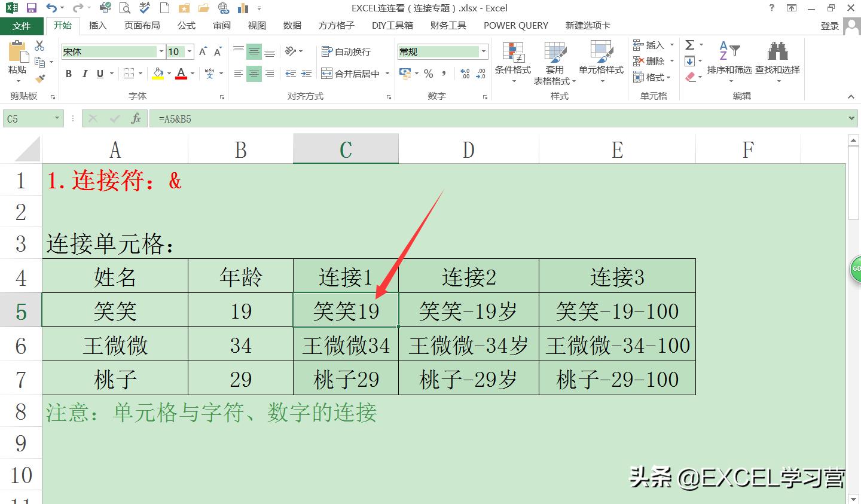Viewport: 861px width, 504px height.
Task: Save the workbook via Quick Access save icon
Action: coord(30,8)
